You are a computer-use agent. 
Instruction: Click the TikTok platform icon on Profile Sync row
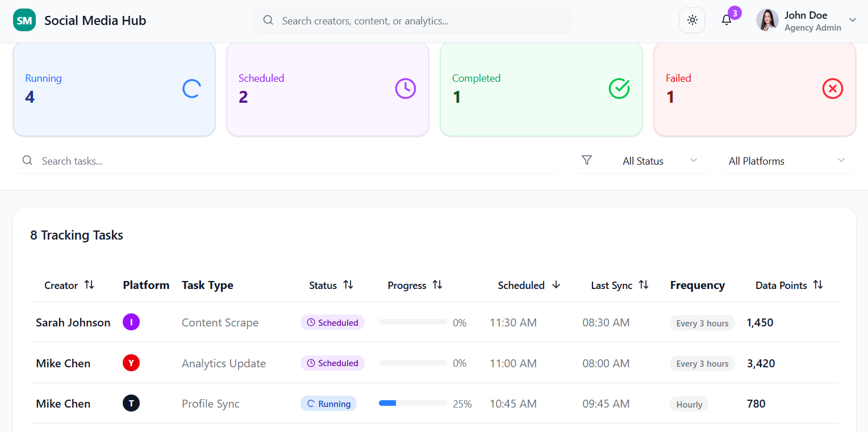(x=131, y=403)
